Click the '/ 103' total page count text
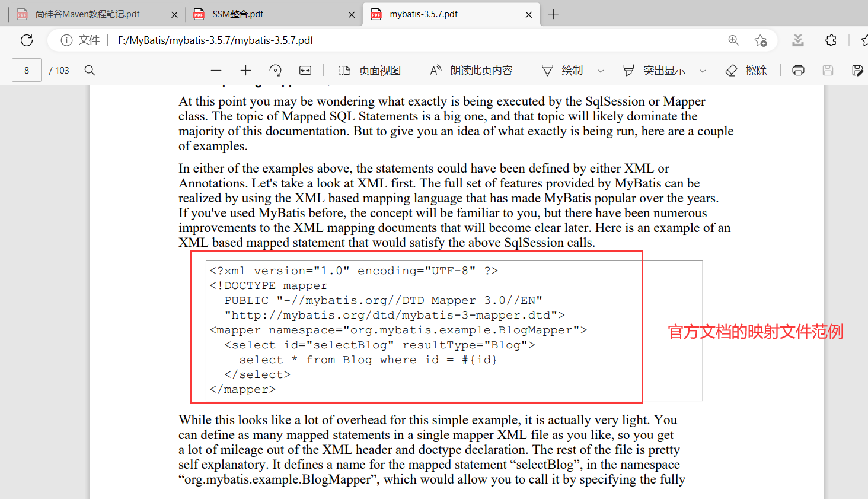The height and width of the screenshot is (499, 868). [x=59, y=70]
